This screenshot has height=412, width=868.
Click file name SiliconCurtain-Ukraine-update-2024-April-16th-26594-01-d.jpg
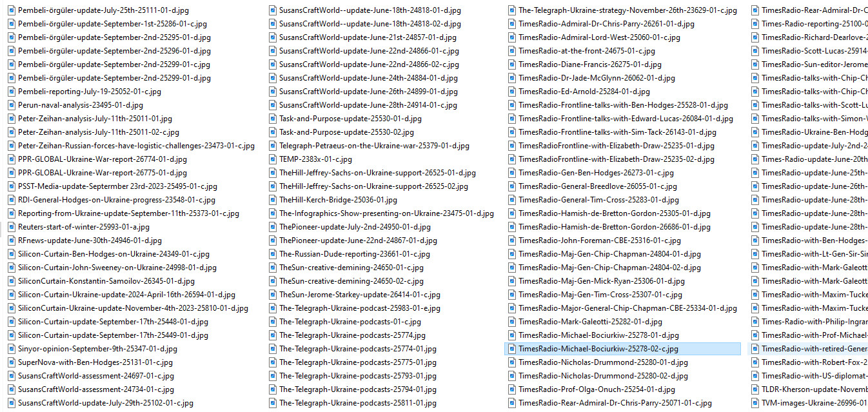click(x=126, y=295)
